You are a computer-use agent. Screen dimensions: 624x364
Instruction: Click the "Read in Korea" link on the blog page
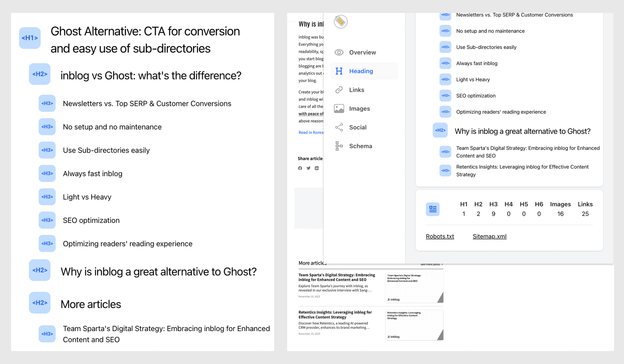(311, 133)
